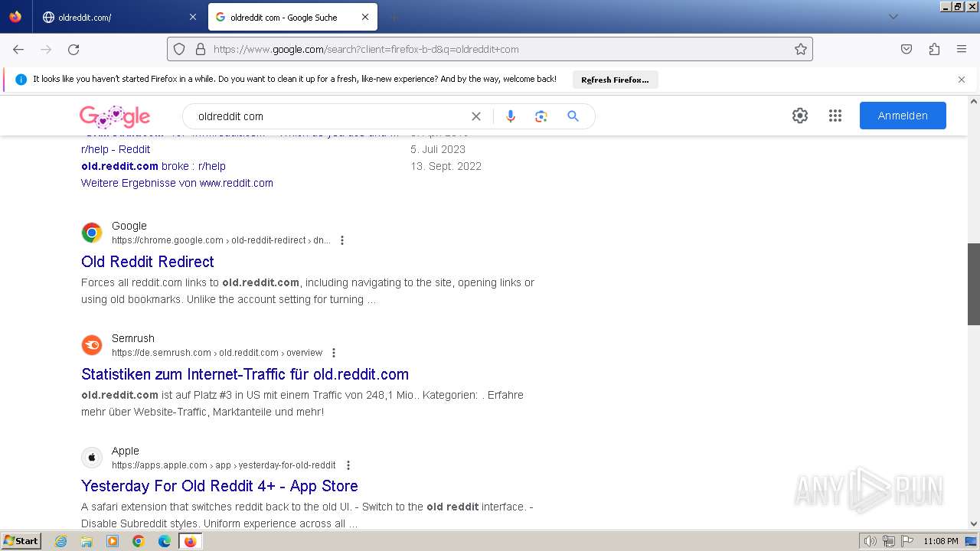Search by image with Google Lens
This screenshot has width=980, height=551.
(x=541, y=116)
